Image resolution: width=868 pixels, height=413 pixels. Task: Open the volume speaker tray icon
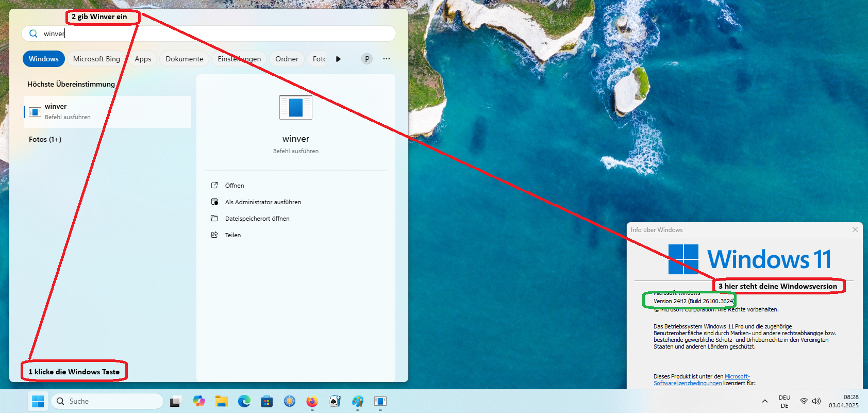click(816, 401)
